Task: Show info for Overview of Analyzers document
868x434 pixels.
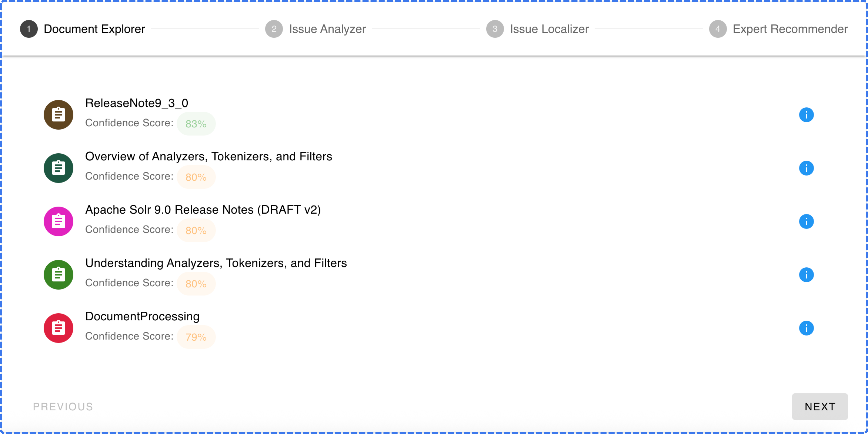Action: pos(806,168)
